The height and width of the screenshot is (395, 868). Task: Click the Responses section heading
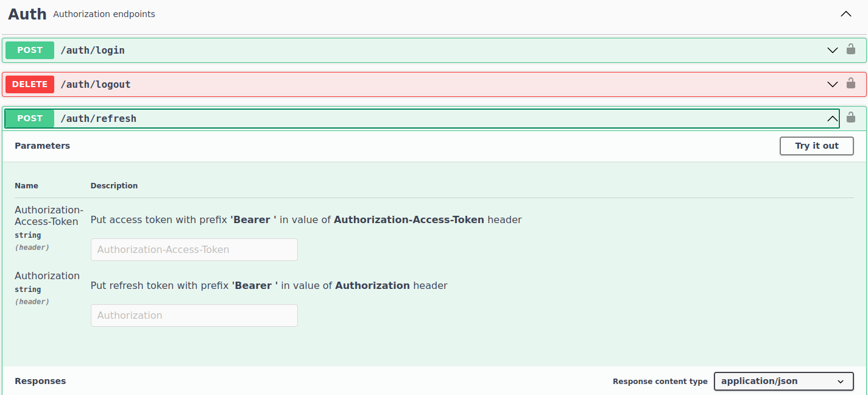point(40,381)
